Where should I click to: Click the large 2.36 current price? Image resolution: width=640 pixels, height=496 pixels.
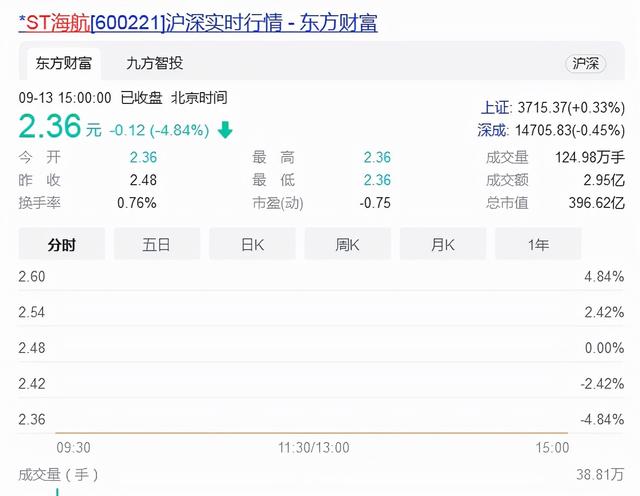tap(50, 126)
